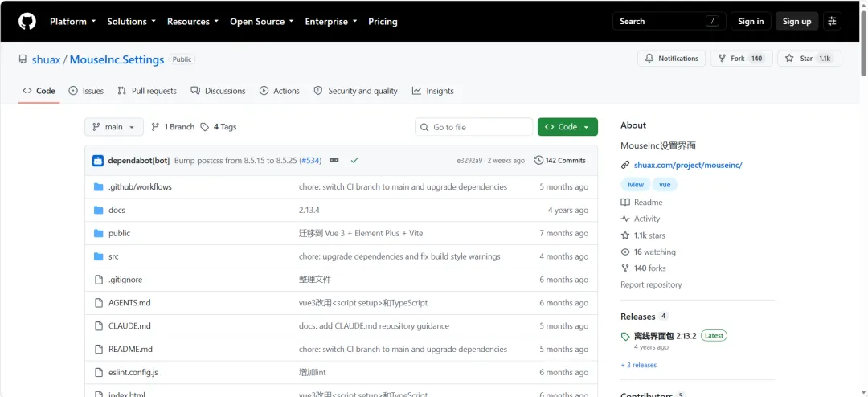Switch to the Security and quality tab
868x397 pixels.
point(356,91)
